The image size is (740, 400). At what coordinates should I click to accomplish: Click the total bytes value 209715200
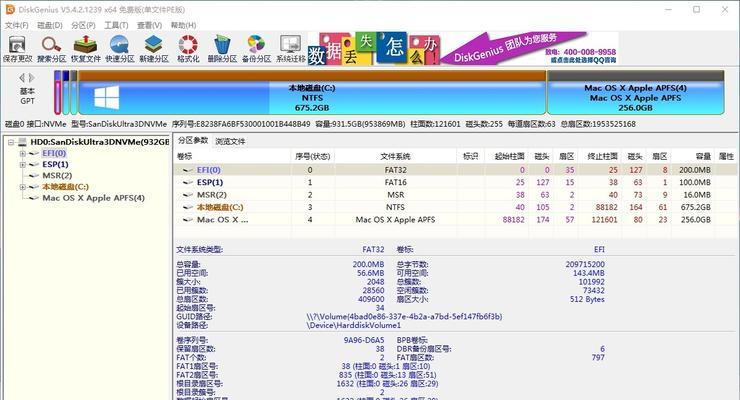pyautogui.click(x=585, y=264)
